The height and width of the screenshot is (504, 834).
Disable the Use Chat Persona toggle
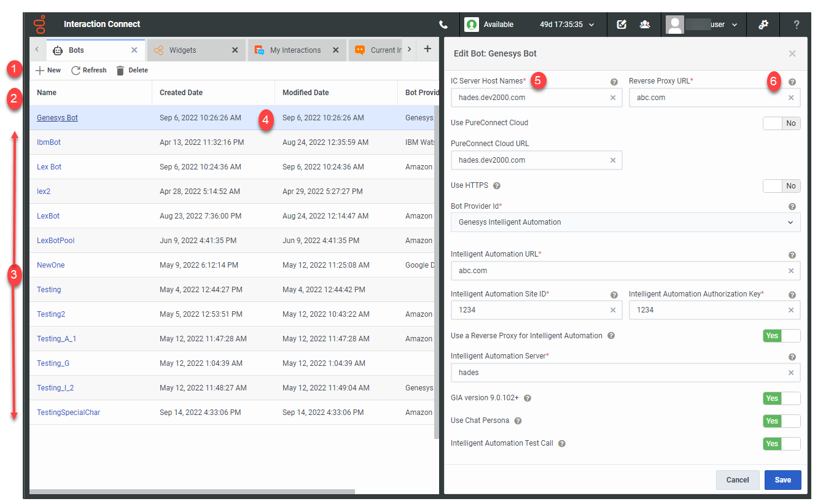pyautogui.click(x=781, y=421)
